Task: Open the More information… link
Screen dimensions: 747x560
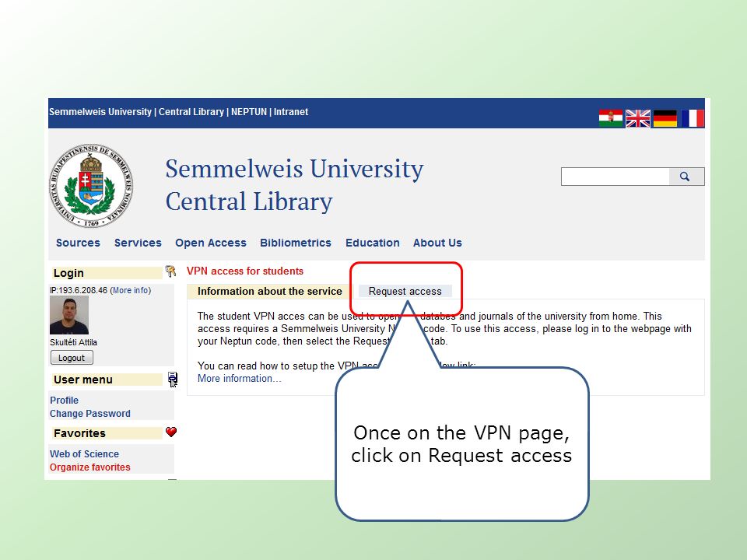Action: click(239, 379)
